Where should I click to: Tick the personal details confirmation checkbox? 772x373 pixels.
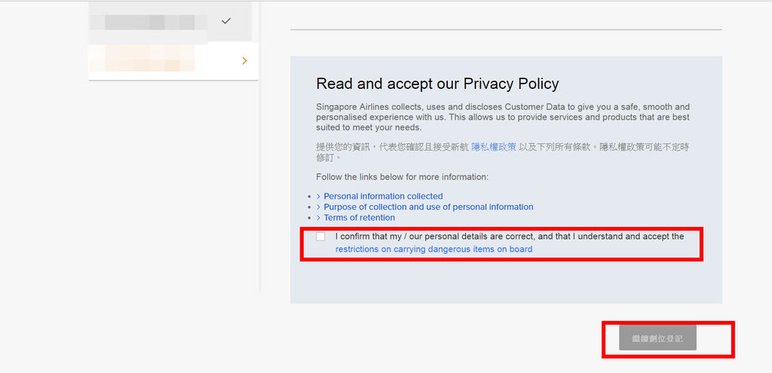pyautogui.click(x=321, y=237)
